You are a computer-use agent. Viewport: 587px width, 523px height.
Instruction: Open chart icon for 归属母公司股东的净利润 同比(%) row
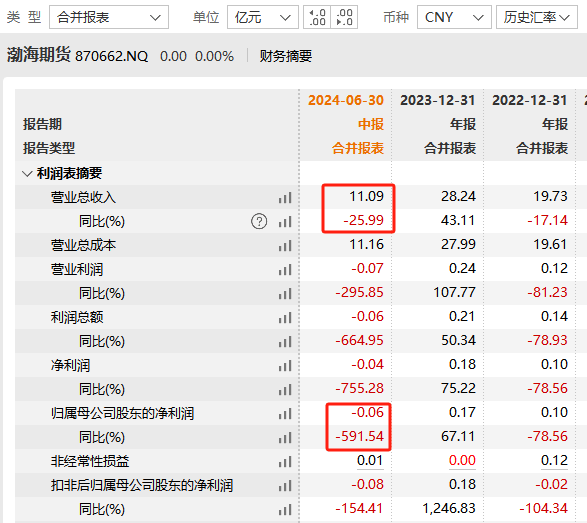tap(285, 438)
